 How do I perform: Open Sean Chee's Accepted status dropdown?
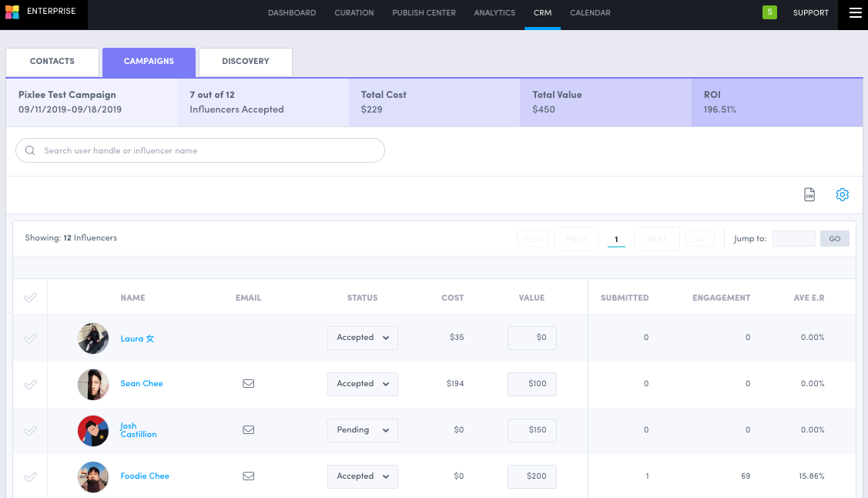click(362, 383)
